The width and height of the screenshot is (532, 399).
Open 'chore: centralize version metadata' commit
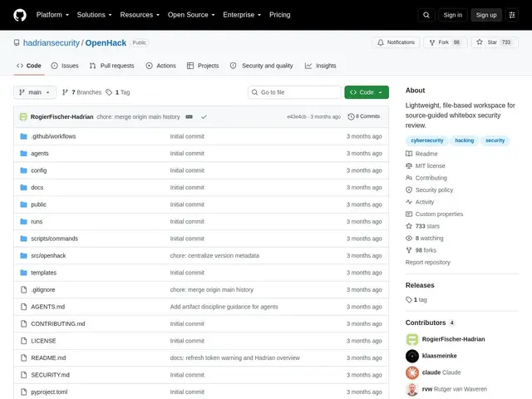(214, 255)
